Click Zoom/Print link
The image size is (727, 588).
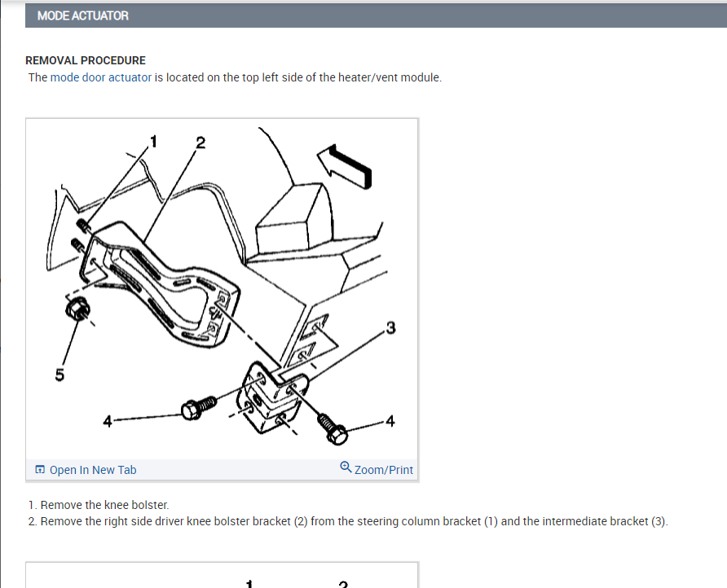tap(383, 470)
